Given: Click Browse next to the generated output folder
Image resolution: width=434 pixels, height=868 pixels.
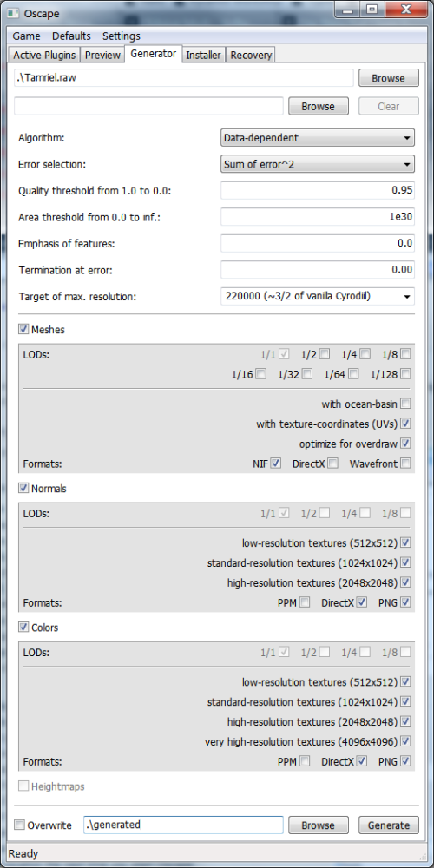Looking at the screenshot, I should coord(319,825).
